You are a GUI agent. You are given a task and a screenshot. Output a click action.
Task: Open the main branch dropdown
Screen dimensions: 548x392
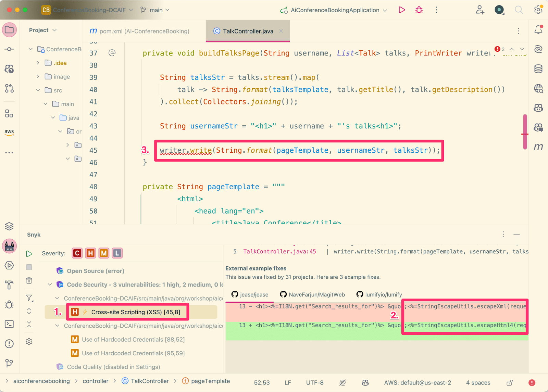click(x=155, y=10)
